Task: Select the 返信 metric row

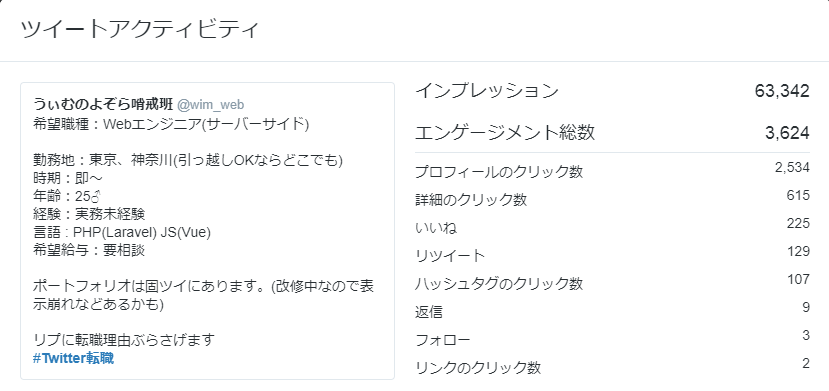Action: pos(612,311)
